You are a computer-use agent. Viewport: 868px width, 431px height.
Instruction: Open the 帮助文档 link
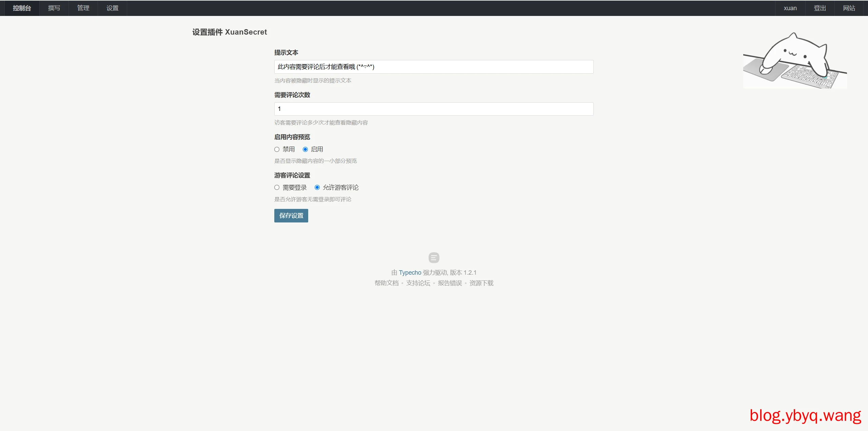tap(387, 283)
